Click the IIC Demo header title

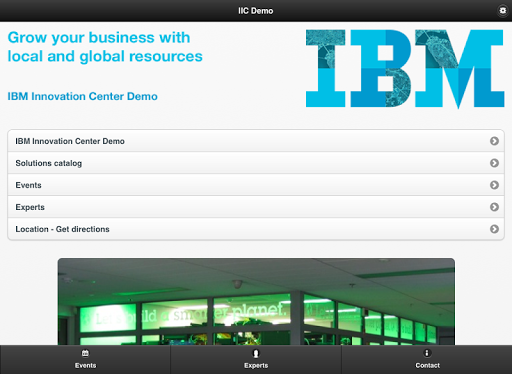[x=256, y=11]
